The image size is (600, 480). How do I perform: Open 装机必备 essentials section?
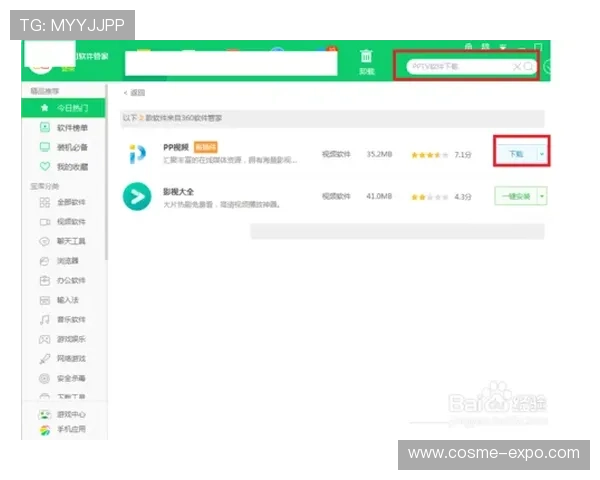pos(64,147)
